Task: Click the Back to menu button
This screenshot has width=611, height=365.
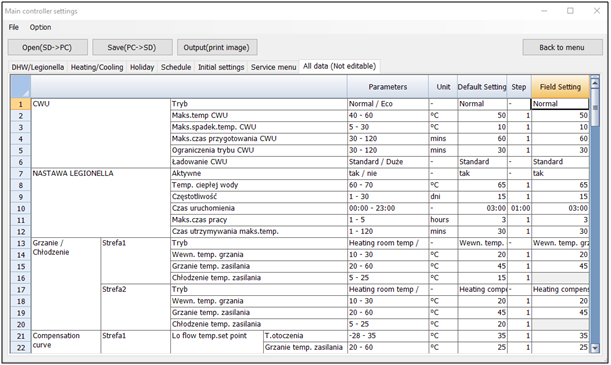Action: pyautogui.click(x=562, y=48)
